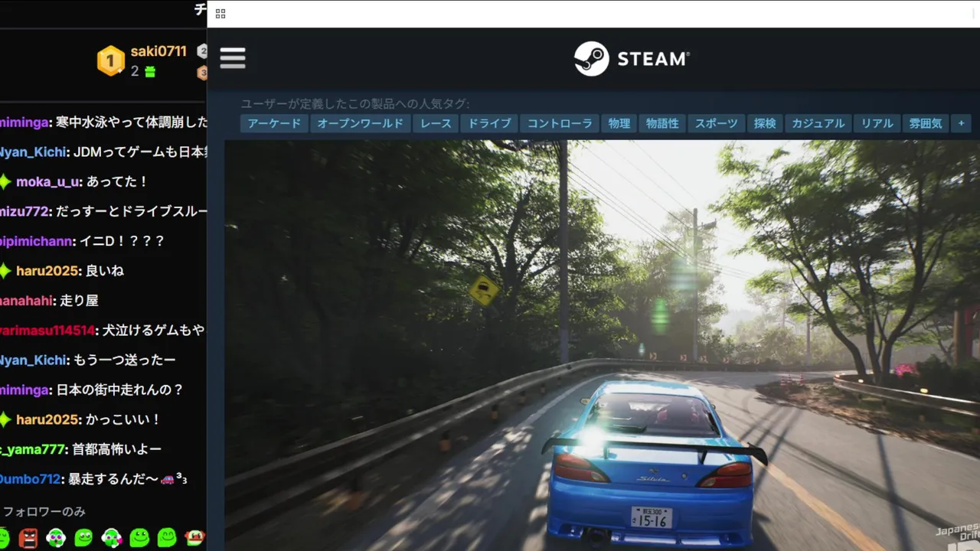Select the レース tag

coord(436,123)
